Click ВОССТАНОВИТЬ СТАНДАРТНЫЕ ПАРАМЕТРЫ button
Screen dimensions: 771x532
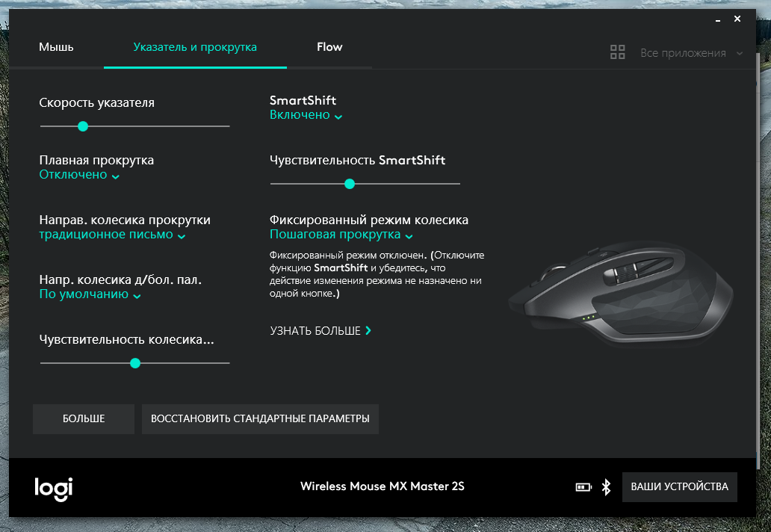[260, 419]
